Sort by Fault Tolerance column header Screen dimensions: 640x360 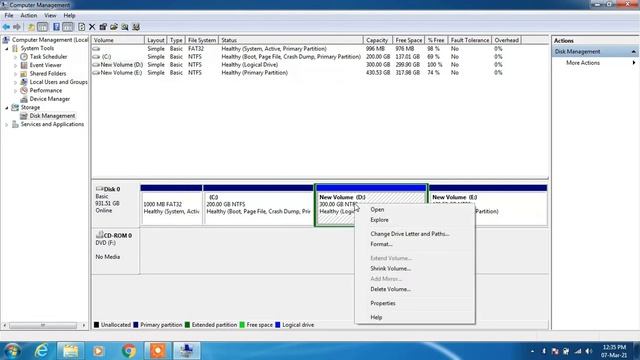470,40
